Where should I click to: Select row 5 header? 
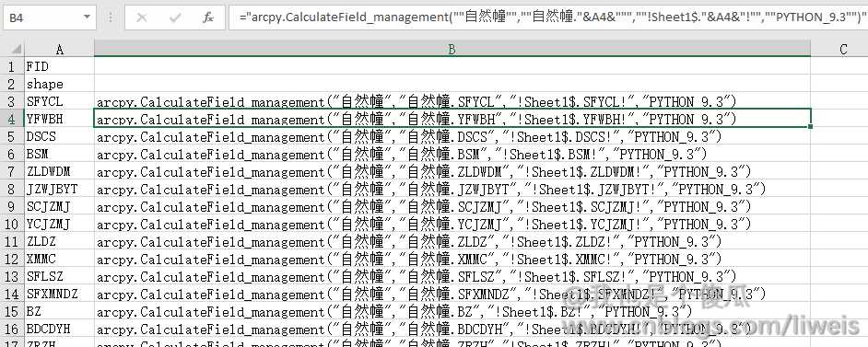pyautogui.click(x=12, y=136)
